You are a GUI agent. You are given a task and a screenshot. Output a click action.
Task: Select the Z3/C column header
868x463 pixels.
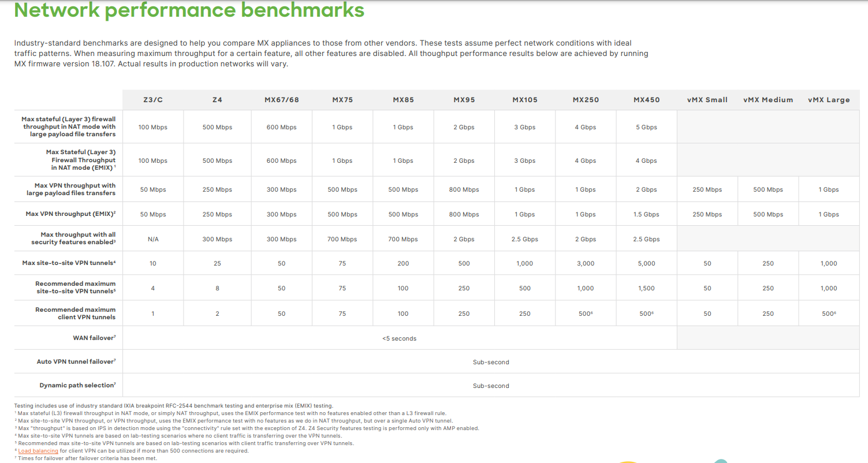152,99
